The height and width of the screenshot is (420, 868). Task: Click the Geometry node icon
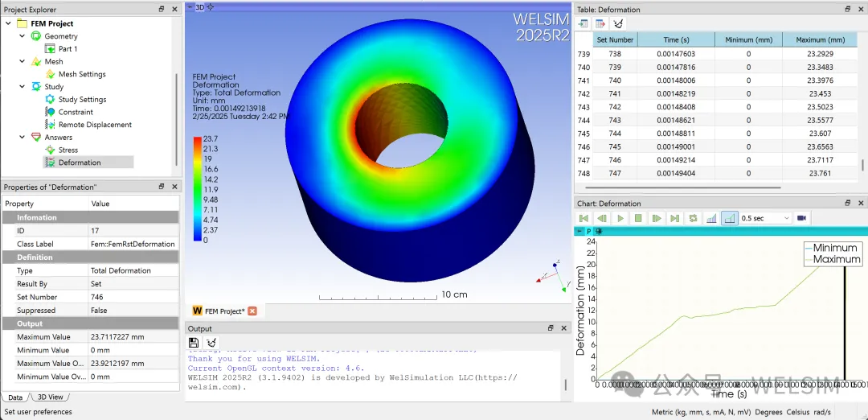(x=36, y=36)
